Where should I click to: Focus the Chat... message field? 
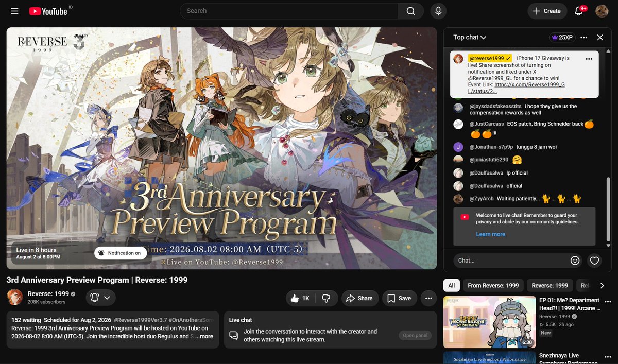click(x=511, y=261)
